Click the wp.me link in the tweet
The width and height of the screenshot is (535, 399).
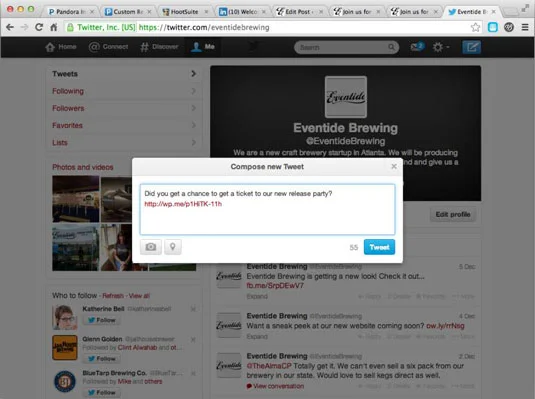(x=183, y=204)
